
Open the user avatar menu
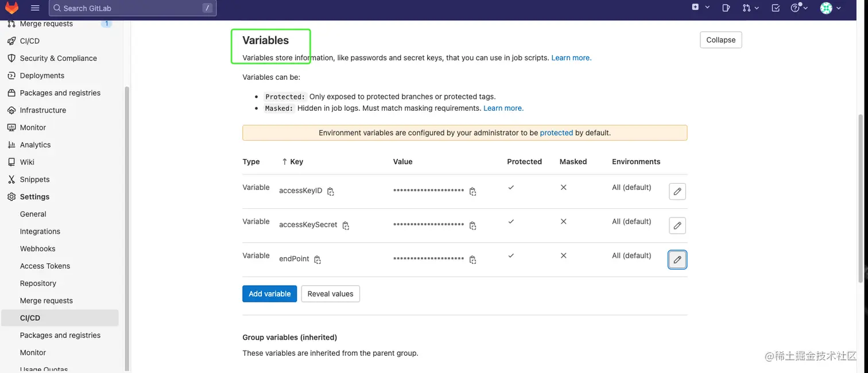coord(826,8)
